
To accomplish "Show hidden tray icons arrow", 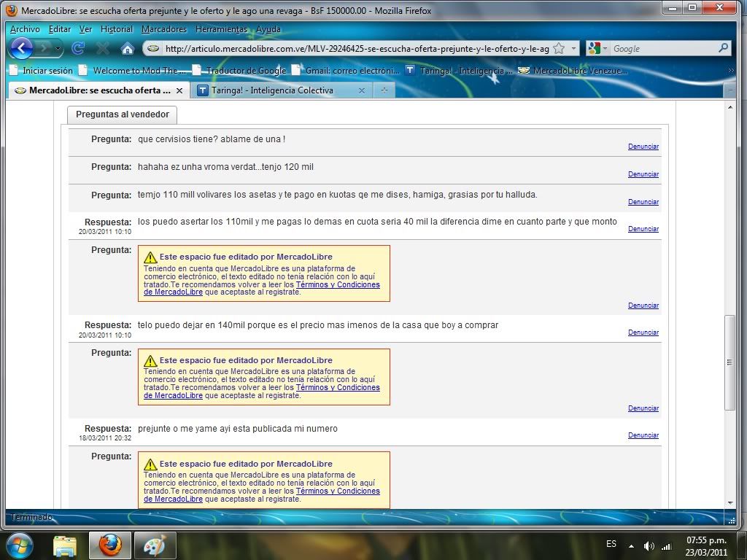I will pyautogui.click(x=631, y=545).
